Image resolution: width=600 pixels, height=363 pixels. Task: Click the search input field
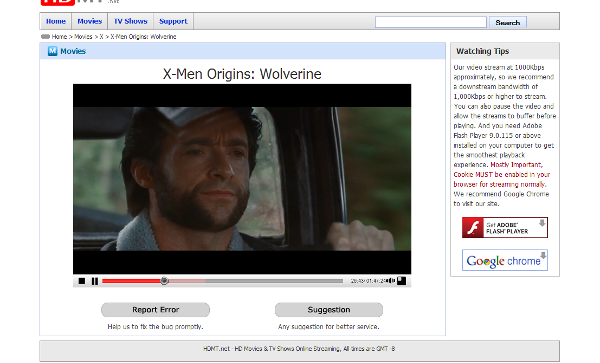pos(431,22)
